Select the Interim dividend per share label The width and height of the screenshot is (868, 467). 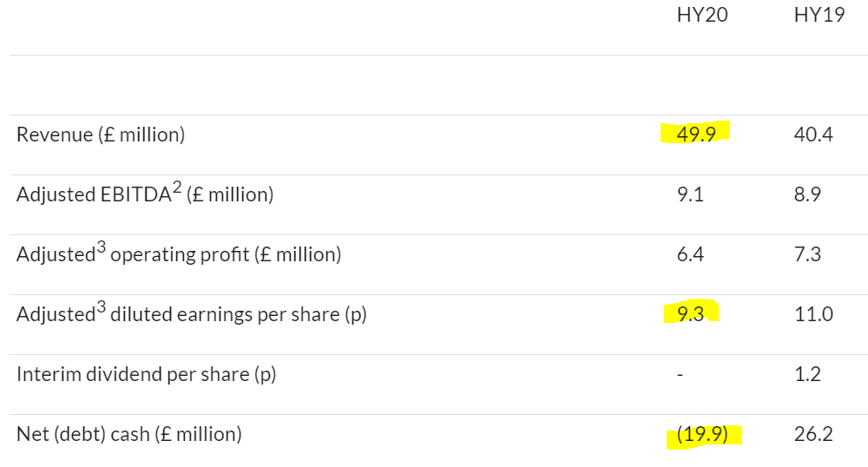[146, 374]
